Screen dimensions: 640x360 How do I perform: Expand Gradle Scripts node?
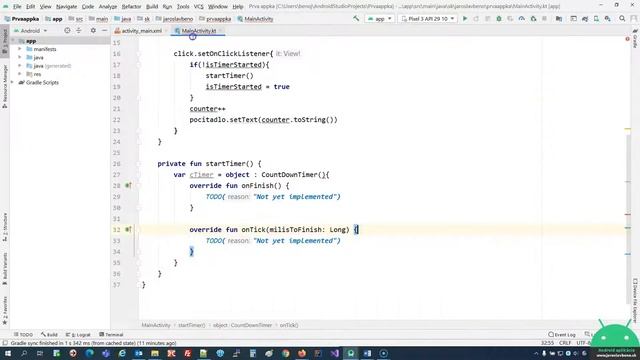tap(12, 82)
